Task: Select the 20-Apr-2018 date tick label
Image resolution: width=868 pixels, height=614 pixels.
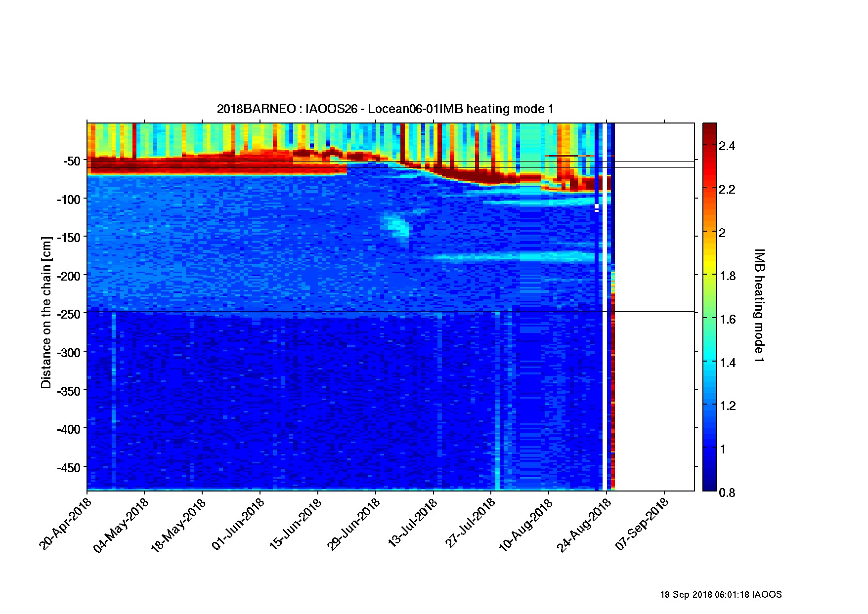Action: coord(66,524)
